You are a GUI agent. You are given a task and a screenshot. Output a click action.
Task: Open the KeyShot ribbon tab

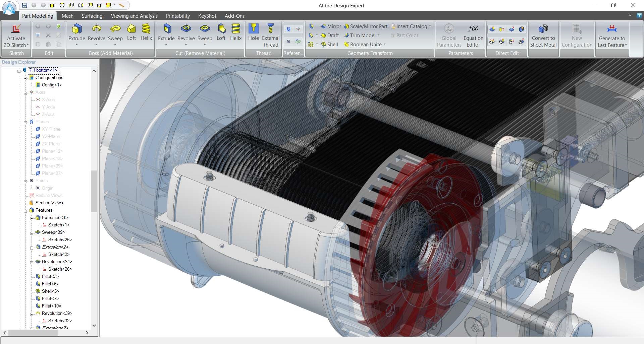tap(207, 16)
